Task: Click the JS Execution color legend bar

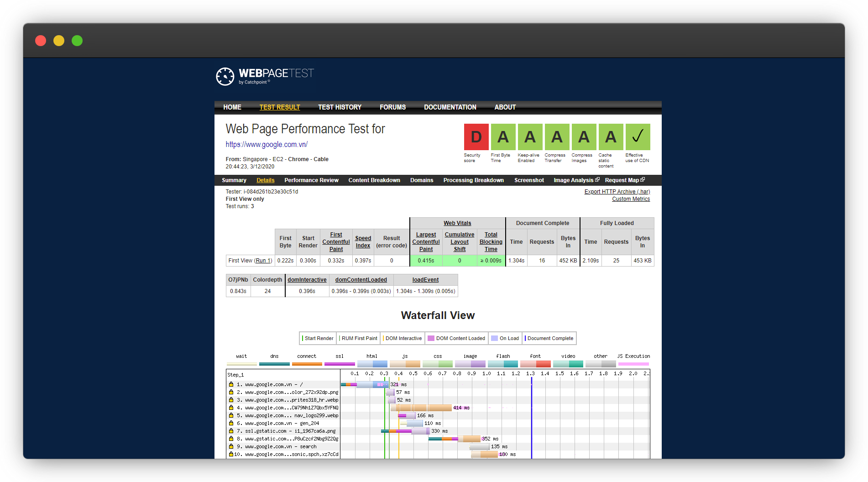Action: [633, 364]
